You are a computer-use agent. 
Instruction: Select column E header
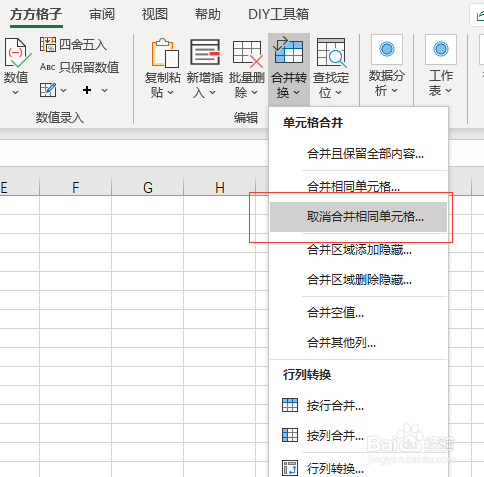tap(19, 187)
